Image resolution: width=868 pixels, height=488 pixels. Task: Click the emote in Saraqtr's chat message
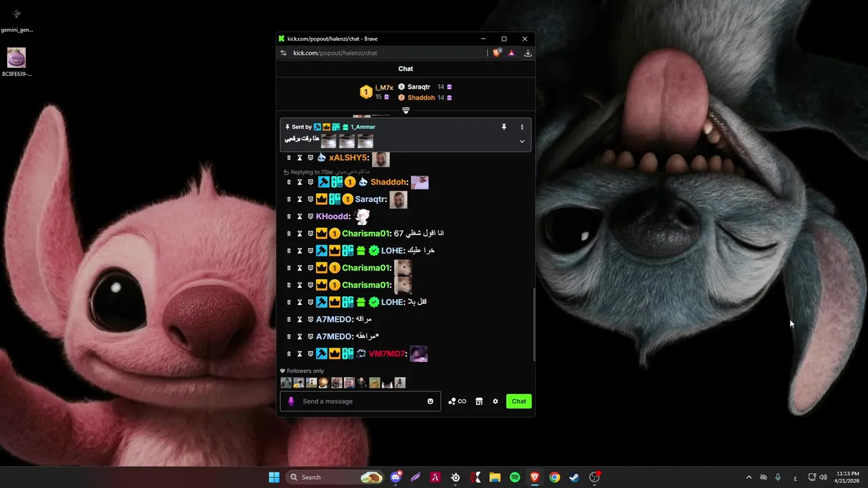pos(398,199)
